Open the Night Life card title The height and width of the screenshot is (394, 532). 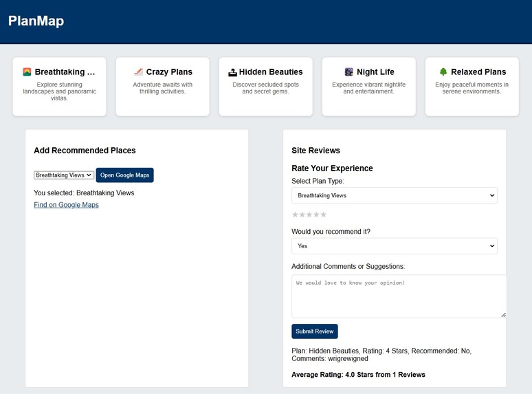375,72
